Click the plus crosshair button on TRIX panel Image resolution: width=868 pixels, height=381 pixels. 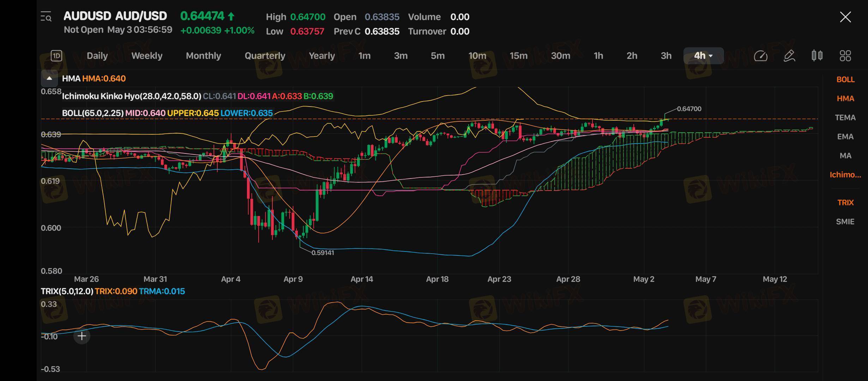tap(82, 336)
